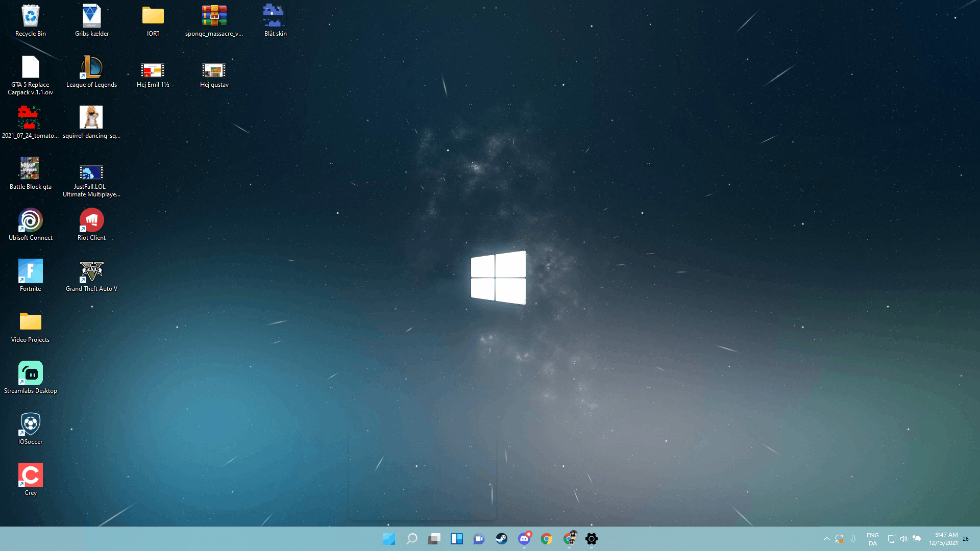Select the Video Projects folder
Viewport: 980px width, 551px height.
(x=31, y=327)
